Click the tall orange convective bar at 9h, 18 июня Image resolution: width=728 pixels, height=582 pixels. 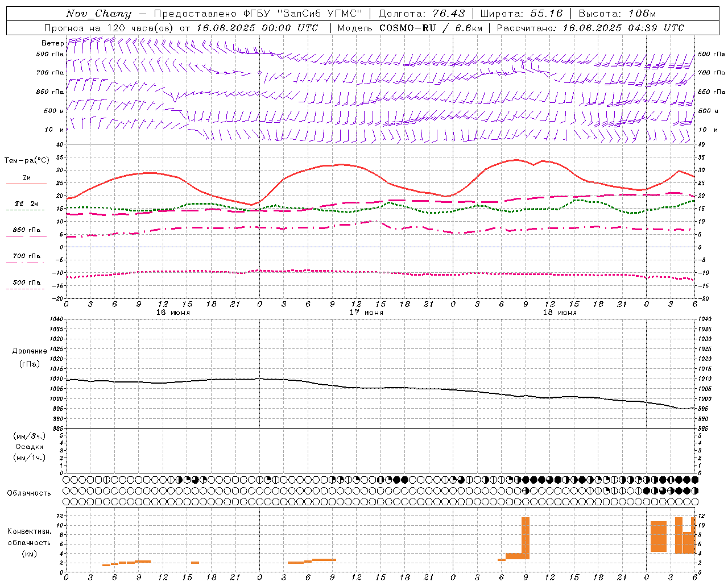[526, 538]
